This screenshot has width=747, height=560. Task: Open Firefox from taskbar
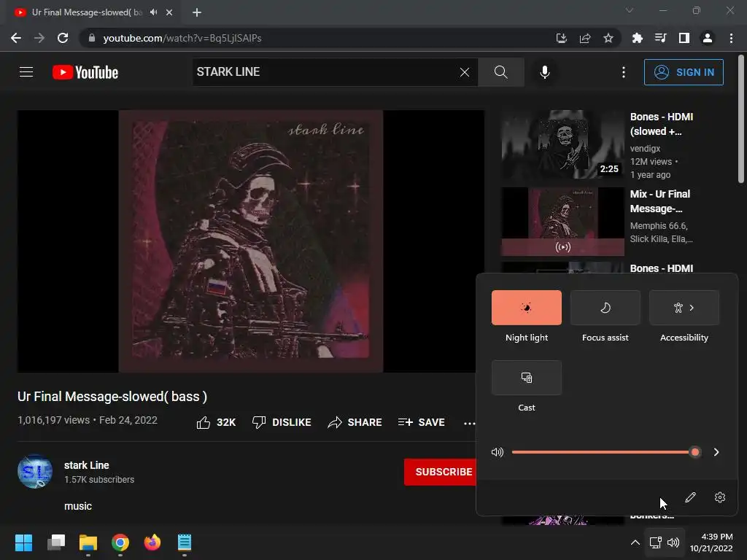click(152, 542)
